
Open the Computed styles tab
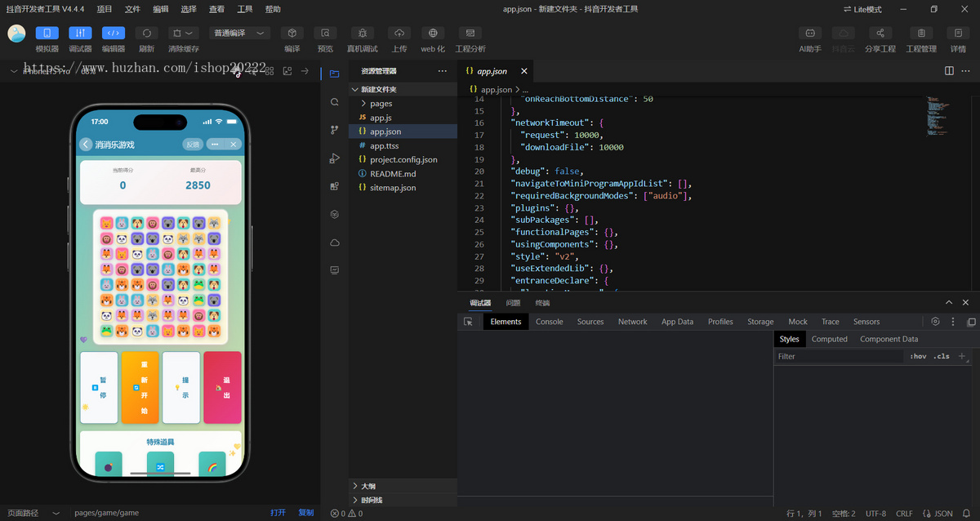(x=830, y=339)
